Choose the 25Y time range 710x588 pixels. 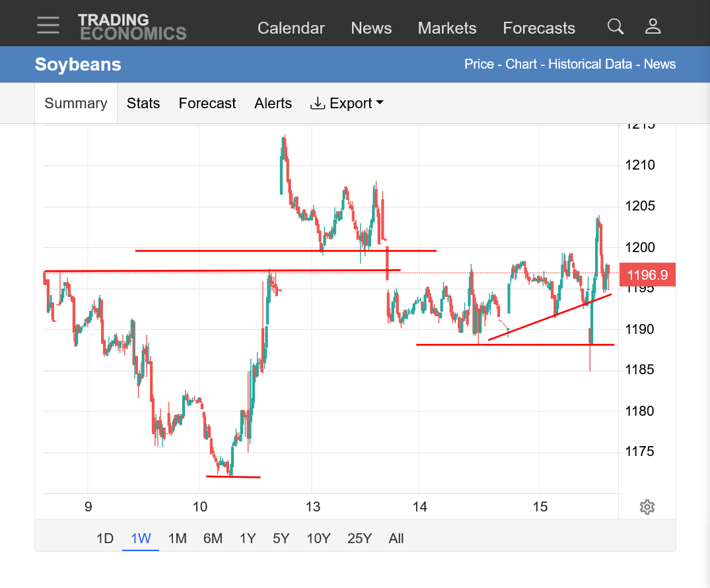pos(359,539)
